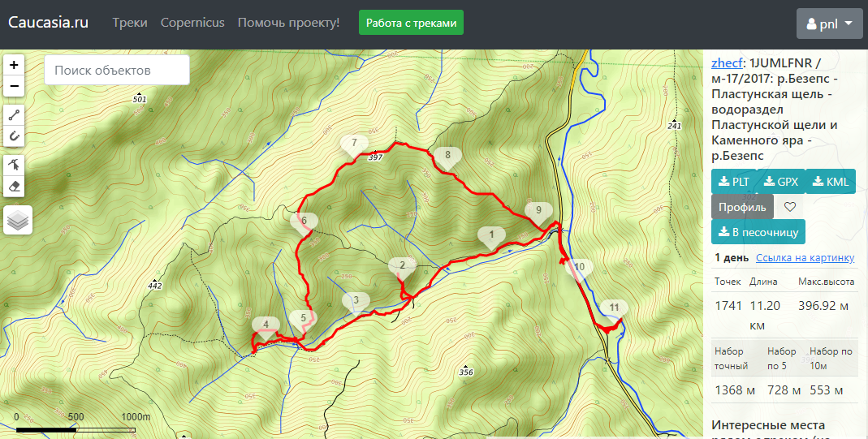
Task: Open the map layers switcher
Action: coord(18,220)
